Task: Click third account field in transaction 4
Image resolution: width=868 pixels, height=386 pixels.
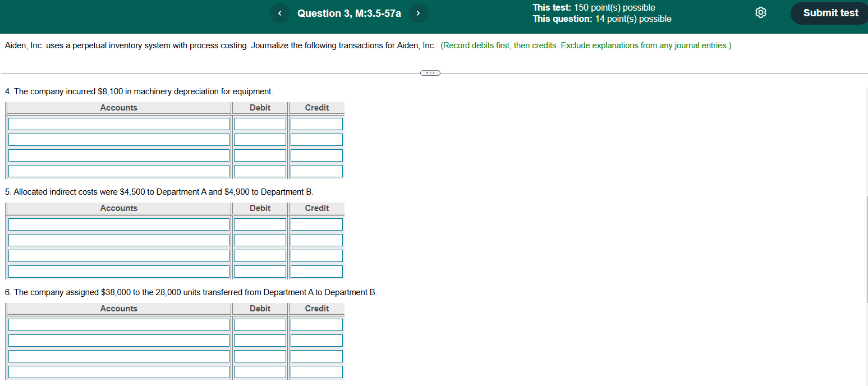Action: 119,155
